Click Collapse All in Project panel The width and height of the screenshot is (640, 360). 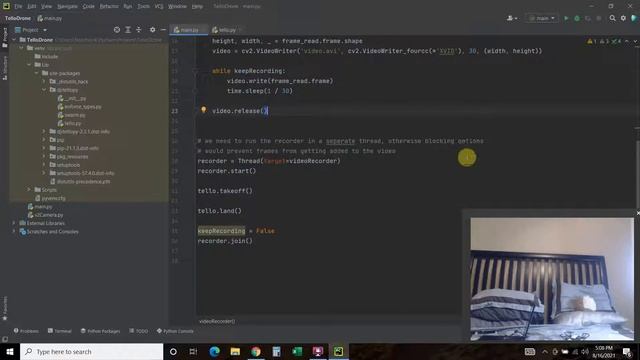tap(139, 30)
